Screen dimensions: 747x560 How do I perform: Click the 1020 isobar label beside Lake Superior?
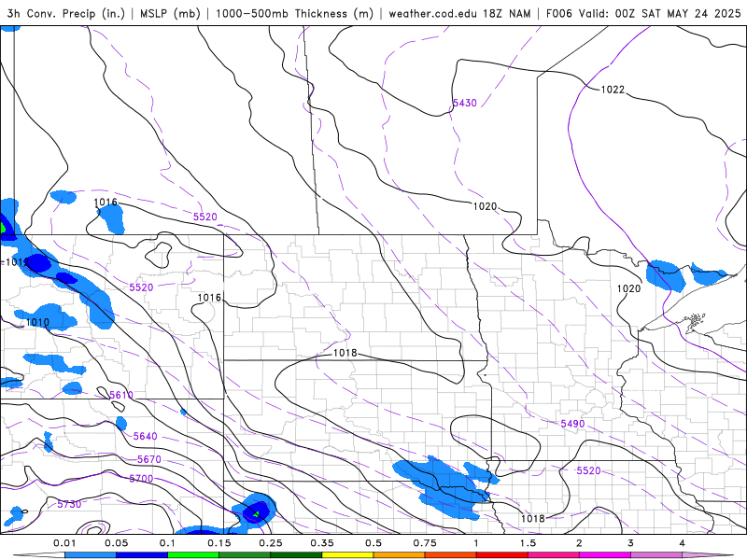point(628,288)
